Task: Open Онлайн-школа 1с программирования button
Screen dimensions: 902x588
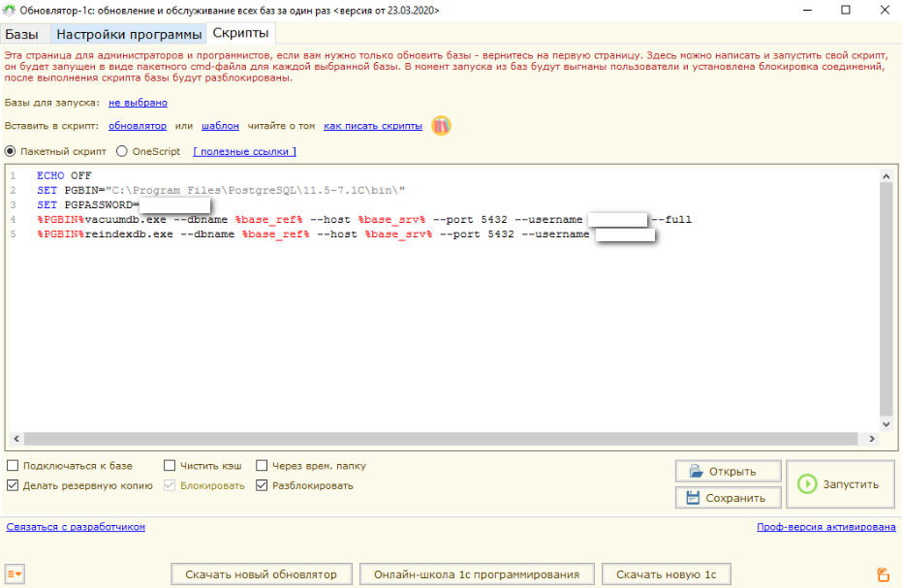Action: click(477, 574)
